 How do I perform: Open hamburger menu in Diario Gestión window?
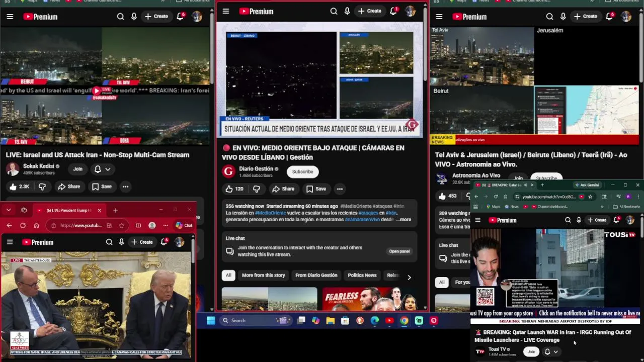226,11
